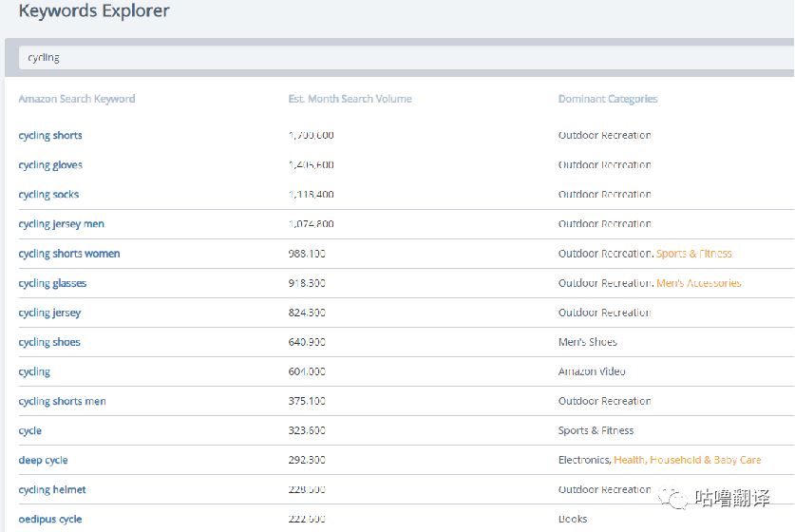Open the 'cycling shorts' keyword link
Screen dimensions: 795x532
click(50, 136)
